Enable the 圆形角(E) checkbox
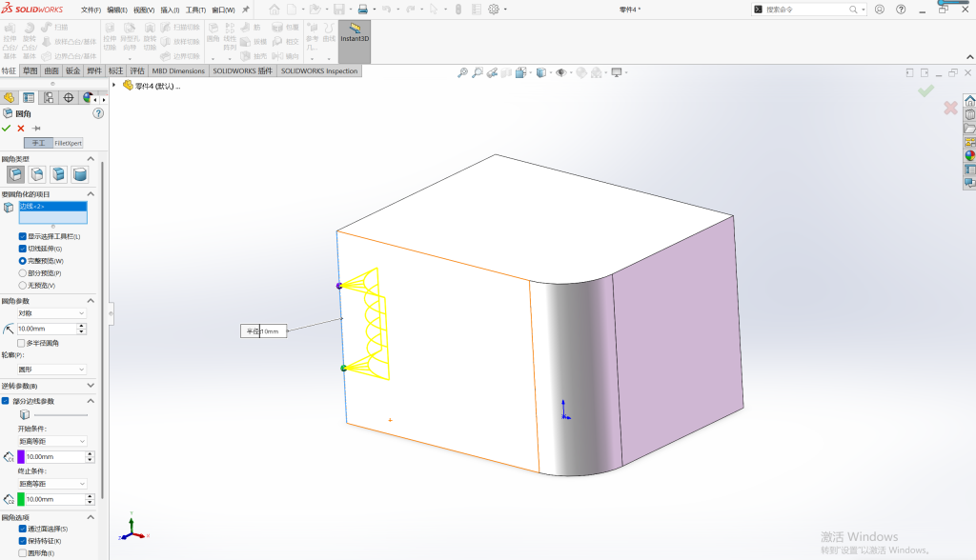976x560 pixels. click(23, 553)
